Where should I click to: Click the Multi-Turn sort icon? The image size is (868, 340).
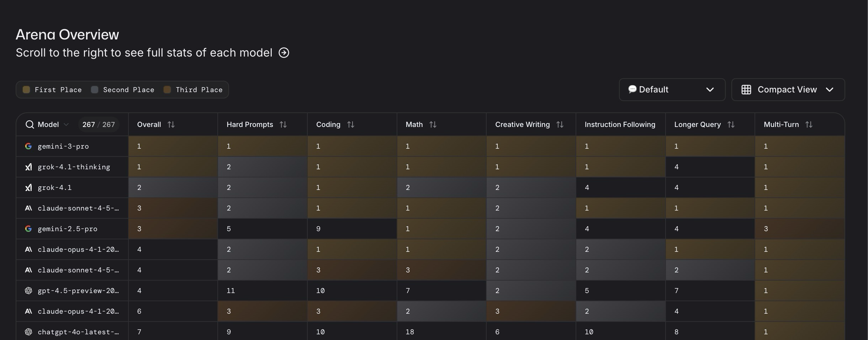(x=809, y=124)
